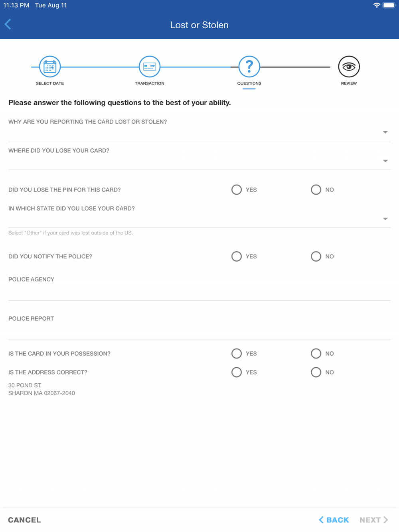Screen dimensions: 399x532
Task: Tap the Questions question-mark step icon
Action: [x=249, y=67]
